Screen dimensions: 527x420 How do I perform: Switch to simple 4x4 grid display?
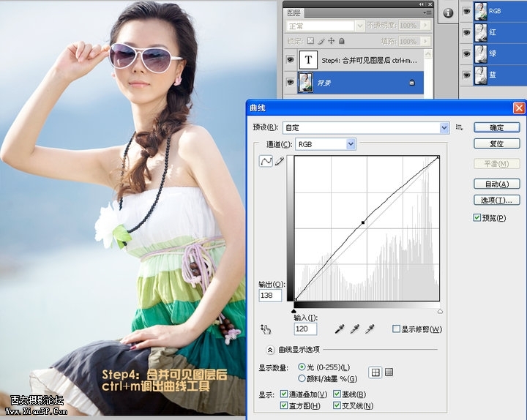click(x=375, y=372)
